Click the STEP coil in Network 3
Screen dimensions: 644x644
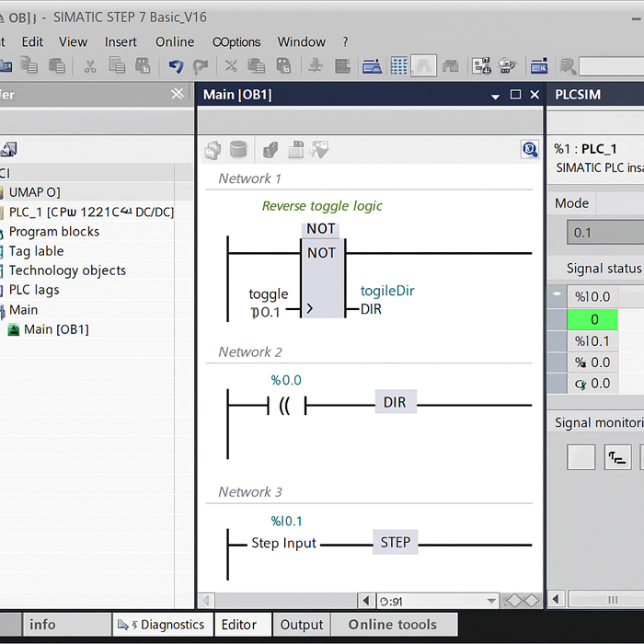(395, 543)
